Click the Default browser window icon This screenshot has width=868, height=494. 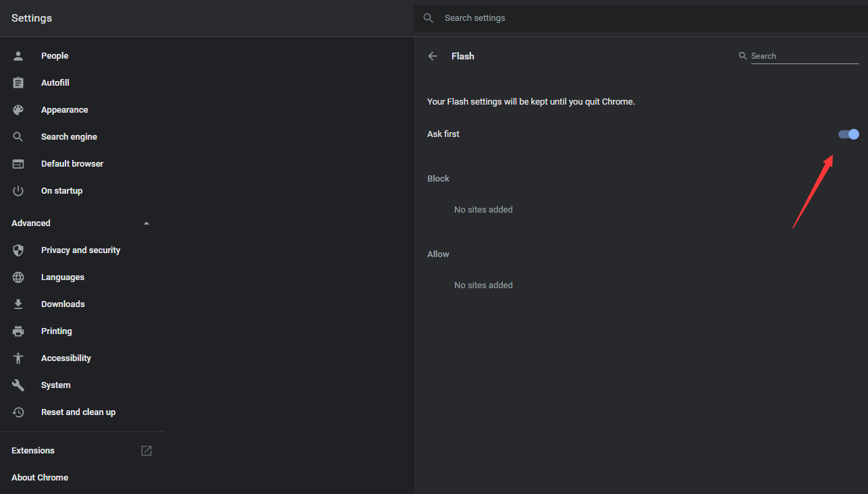coord(18,164)
